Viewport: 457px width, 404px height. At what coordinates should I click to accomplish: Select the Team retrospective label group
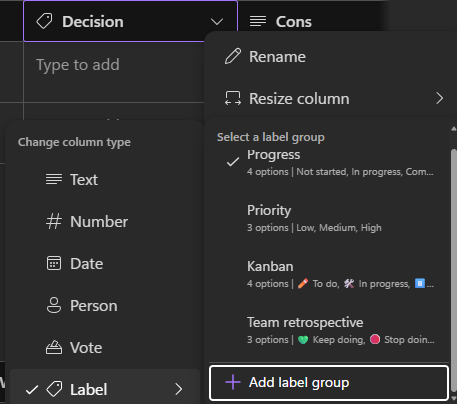(x=329, y=331)
